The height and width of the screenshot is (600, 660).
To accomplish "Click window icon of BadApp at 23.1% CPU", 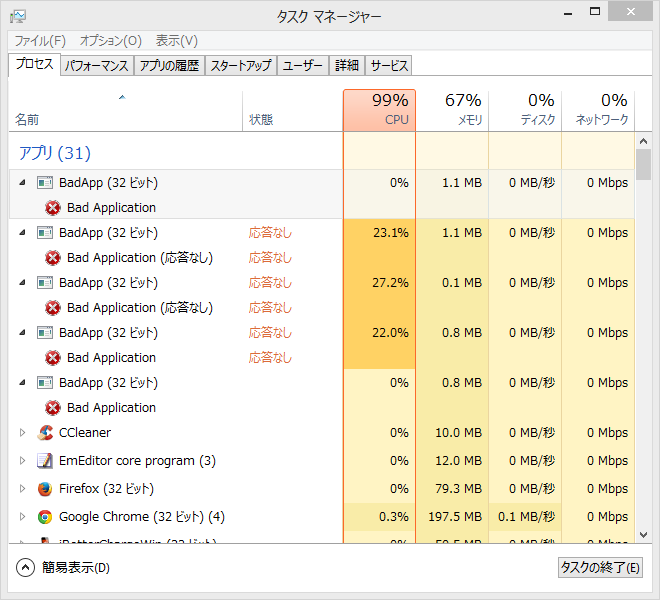I will click(x=45, y=232).
